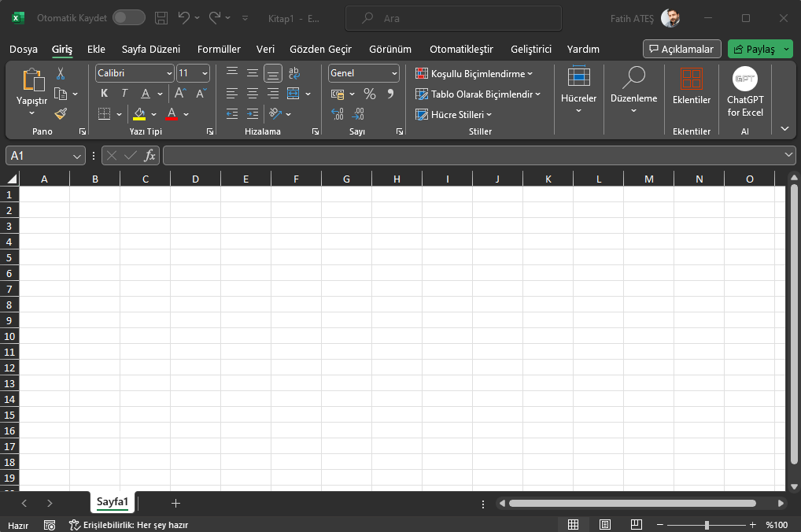Click the increase decimal icon
Viewport: 801px width, 532px height.
(x=336, y=113)
